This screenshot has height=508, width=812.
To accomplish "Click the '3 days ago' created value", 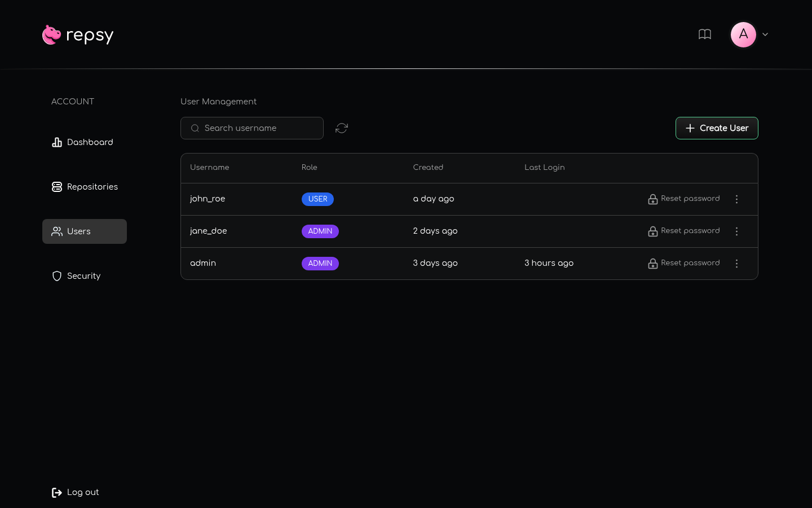I will tap(435, 263).
